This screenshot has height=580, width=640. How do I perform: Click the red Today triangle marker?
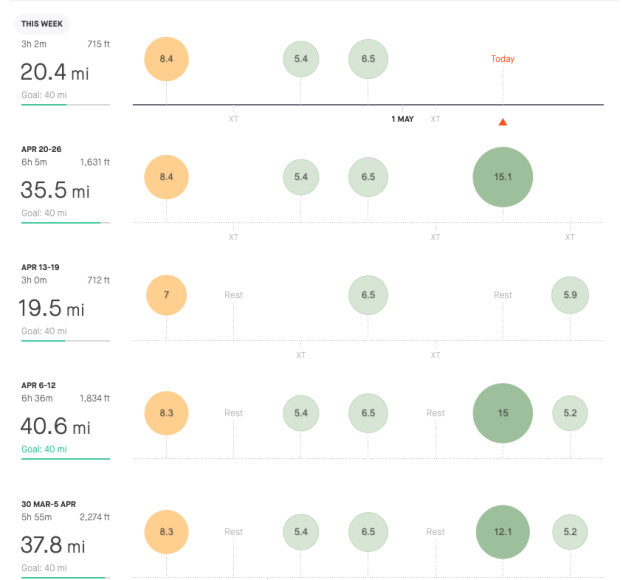(502, 122)
